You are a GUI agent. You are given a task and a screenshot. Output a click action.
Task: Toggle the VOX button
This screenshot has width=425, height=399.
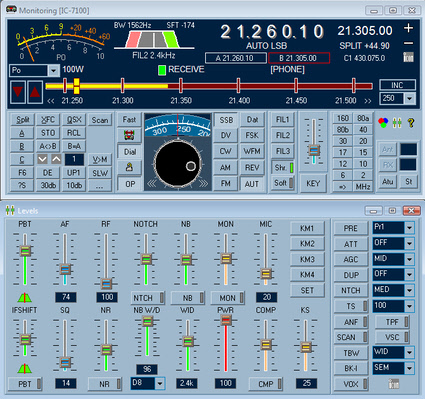(x=351, y=384)
